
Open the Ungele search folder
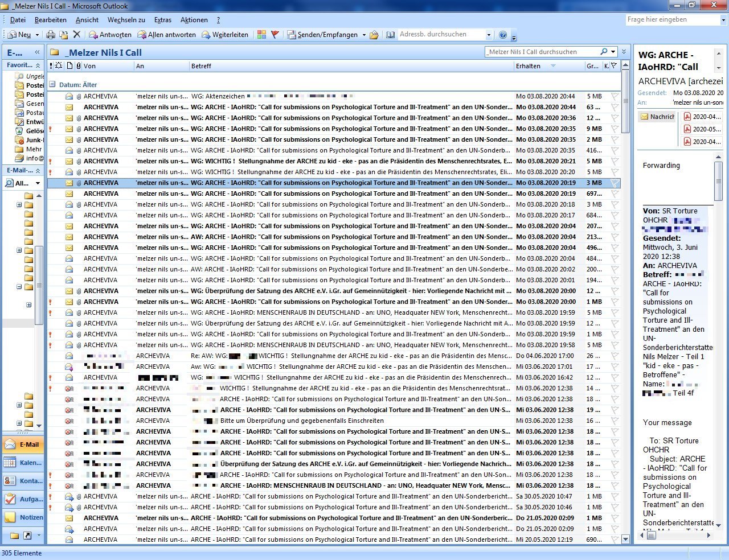tap(30, 76)
